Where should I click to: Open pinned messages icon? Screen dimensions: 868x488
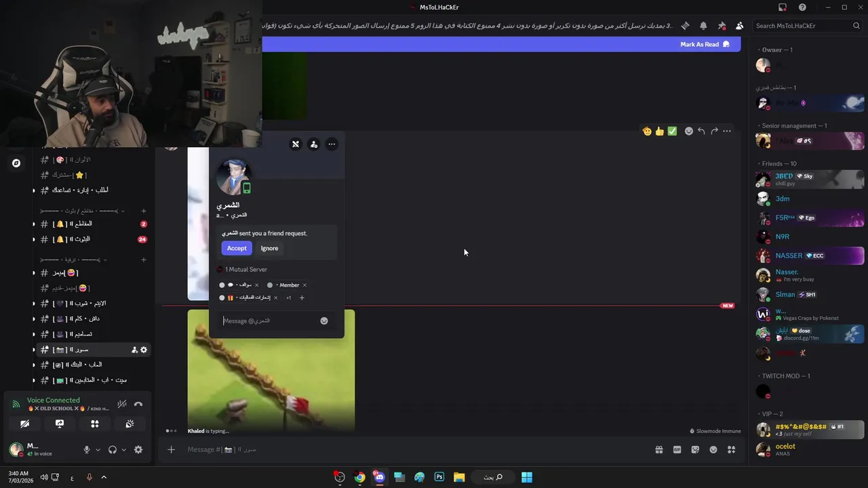pos(722,26)
